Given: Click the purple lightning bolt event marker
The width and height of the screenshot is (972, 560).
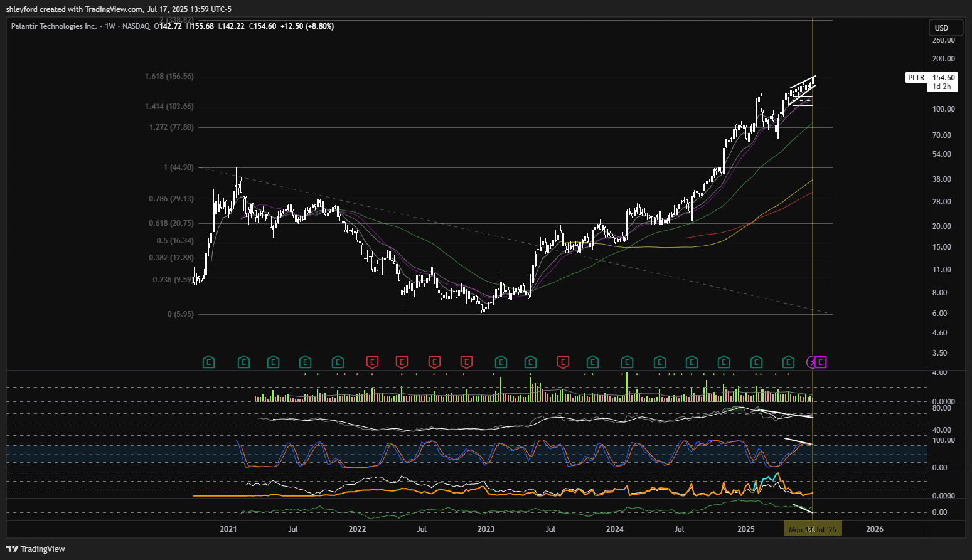Looking at the screenshot, I should tap(812, 362).
